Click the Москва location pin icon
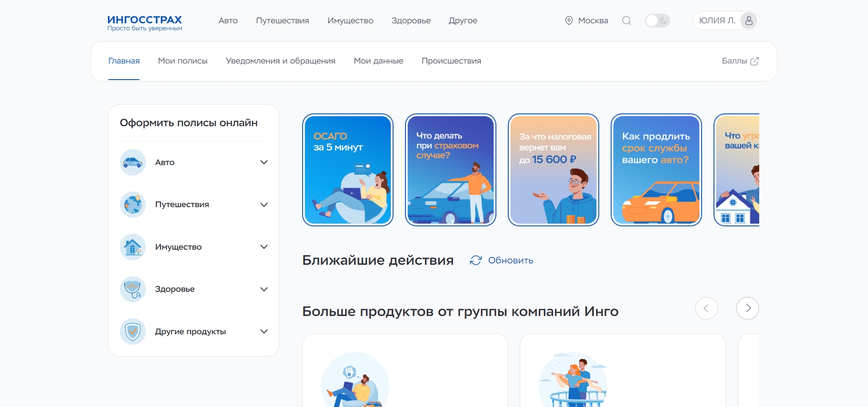This screenshot has height=407, width=868. [x=569, y=21]
